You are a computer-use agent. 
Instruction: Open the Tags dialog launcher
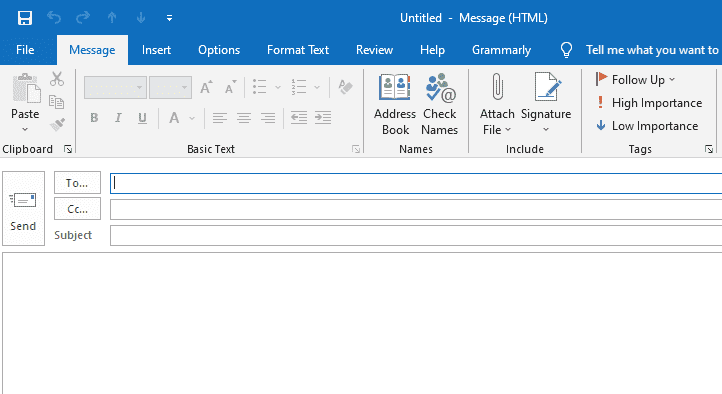click(x=709, y=149)
